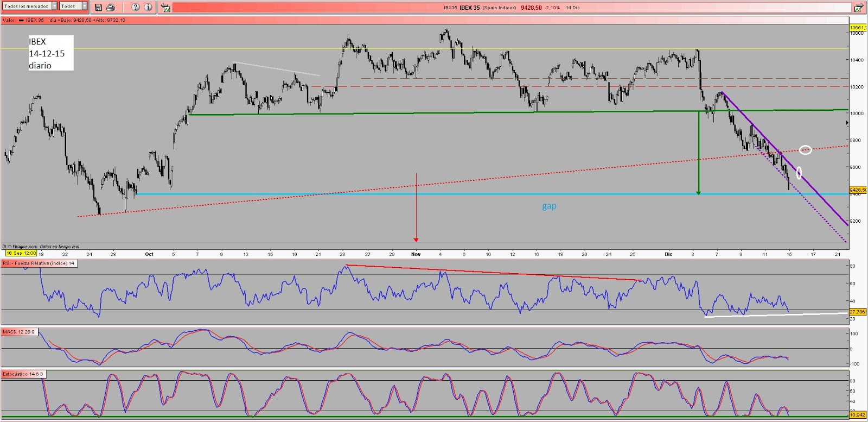Click the IT-Finance.com data source link

[21, 247]
